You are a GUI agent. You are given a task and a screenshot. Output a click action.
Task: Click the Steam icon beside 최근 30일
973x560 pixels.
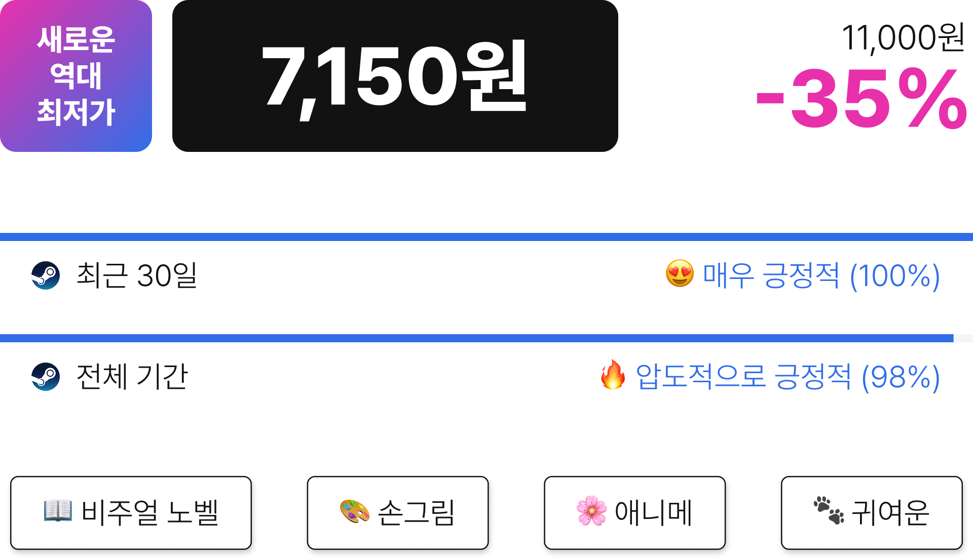click(x=46, y=275)
